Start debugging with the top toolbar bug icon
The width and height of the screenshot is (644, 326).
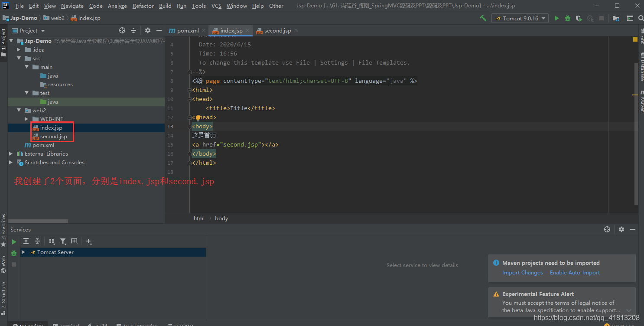pos(568,18)
